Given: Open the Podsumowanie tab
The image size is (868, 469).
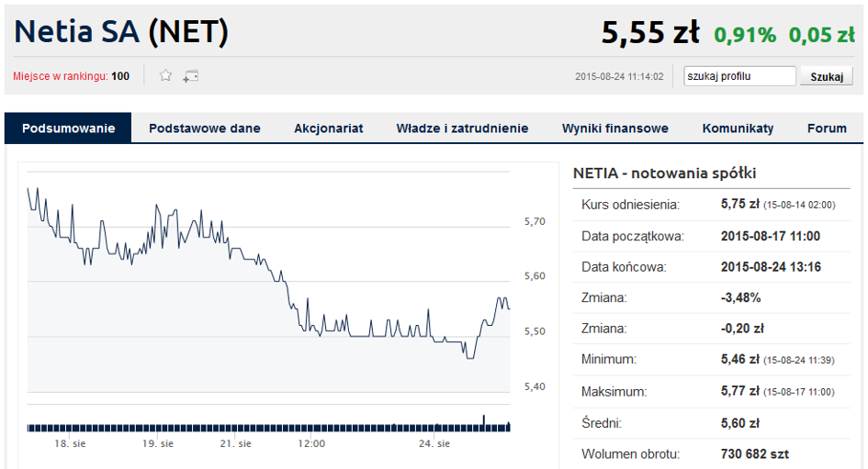Looking at the screenshot, I should [68, 128].
